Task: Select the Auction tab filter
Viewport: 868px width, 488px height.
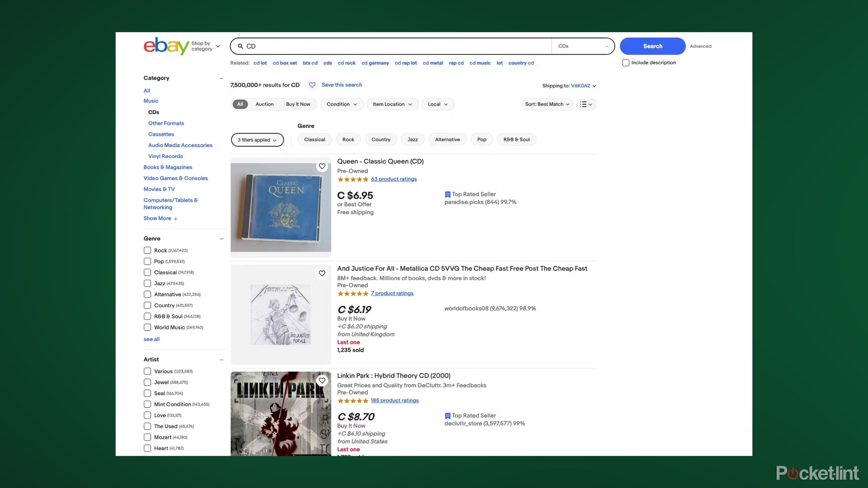Action: click(265, 104)
